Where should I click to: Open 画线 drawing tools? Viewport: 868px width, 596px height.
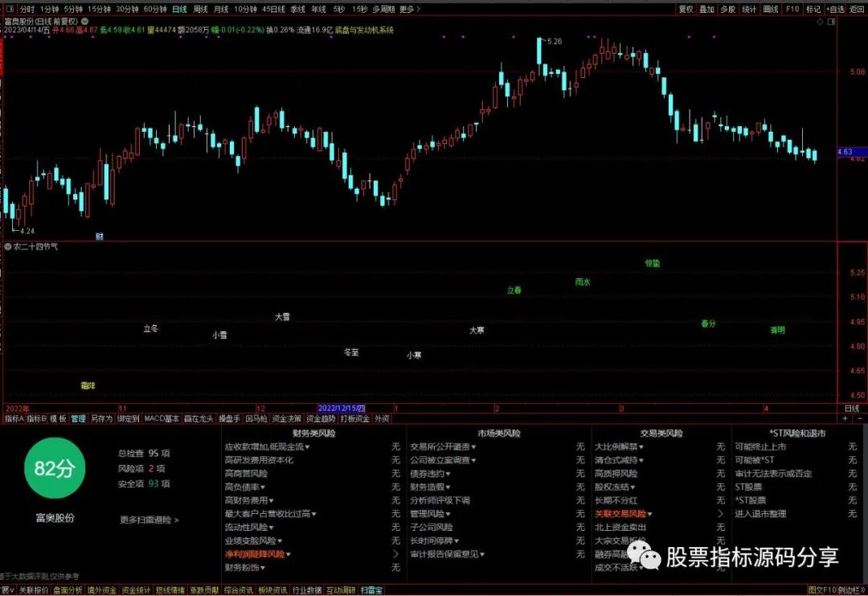coord(771,10)
